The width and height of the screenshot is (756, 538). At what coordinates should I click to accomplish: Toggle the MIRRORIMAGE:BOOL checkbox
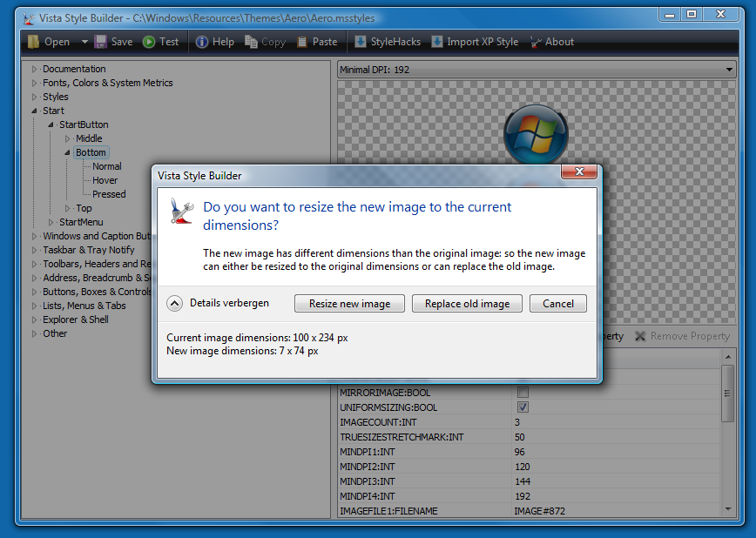click(x=523, y=393)
